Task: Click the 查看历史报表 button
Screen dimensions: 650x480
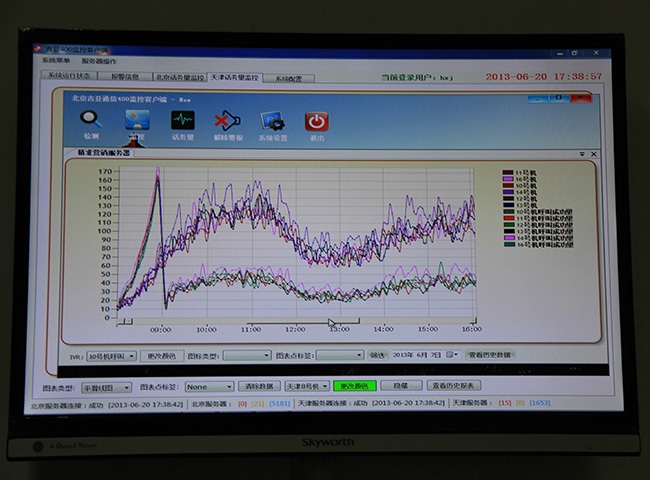Action: point(454,385)
